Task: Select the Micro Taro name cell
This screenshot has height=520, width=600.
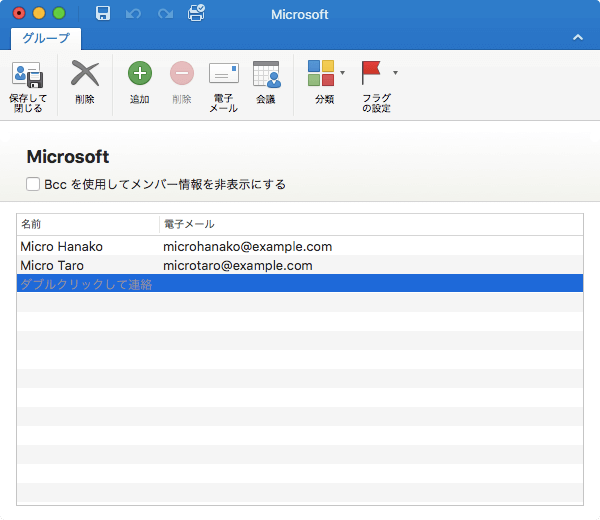Action: coord(52,265)
